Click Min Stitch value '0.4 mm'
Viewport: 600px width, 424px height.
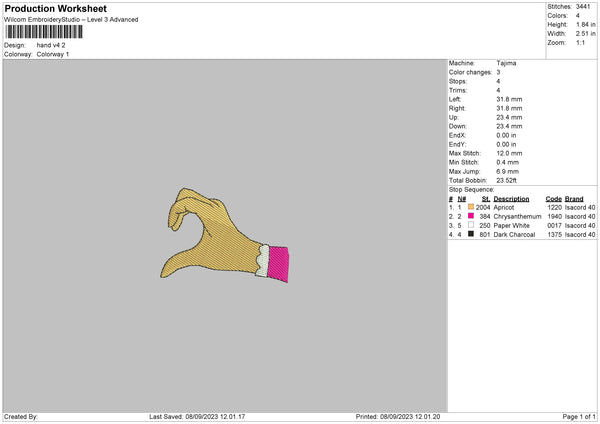point(508,162)
